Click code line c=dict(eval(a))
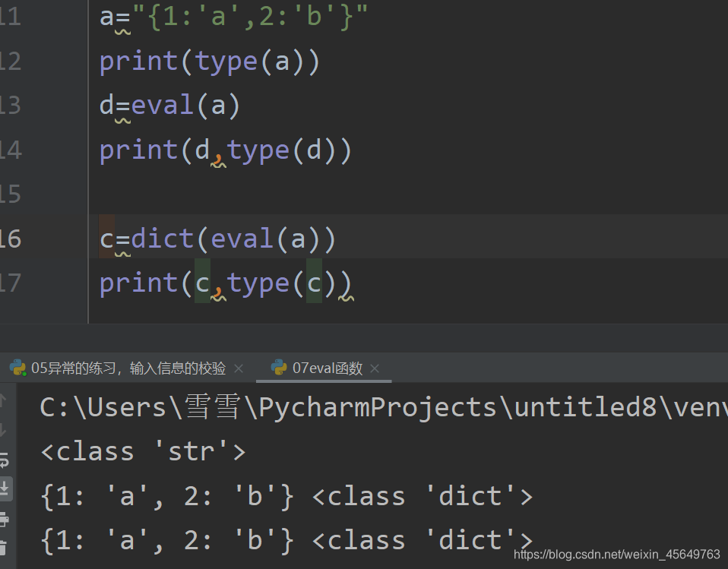Image resolution: width=728 pixels, height=569 pixels. point(217,239)
